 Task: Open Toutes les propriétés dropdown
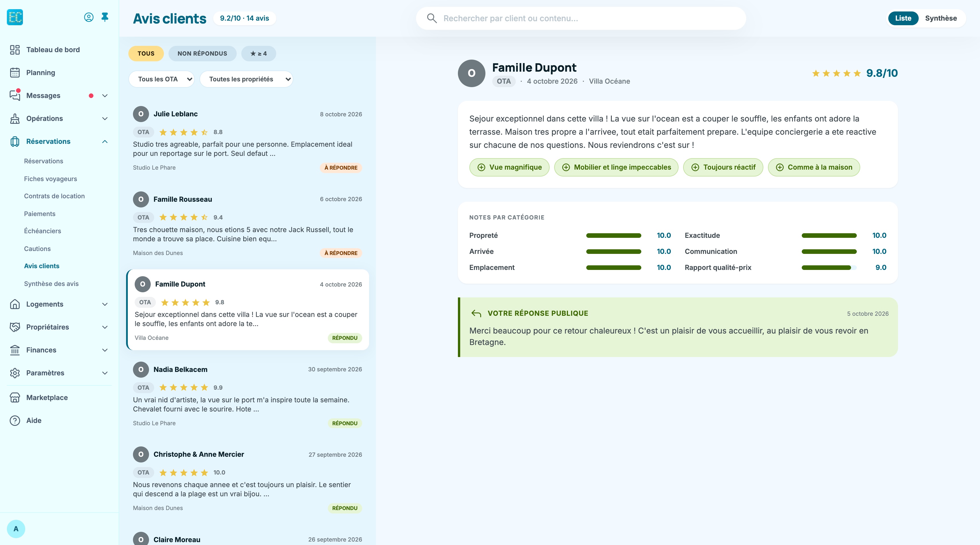point(246,79)
